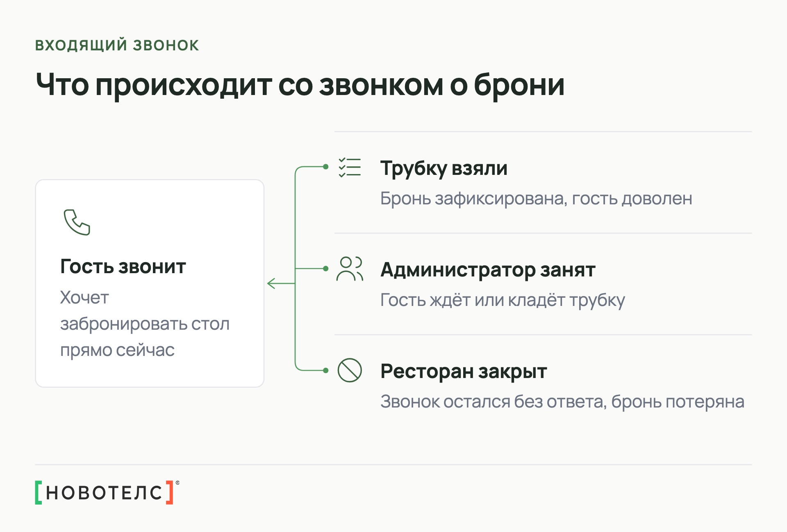This screenshot has width=787, height=532.
Task: Click the text Звонок остался без ответа, бронь потеряна
Action: tap(562, 402)
